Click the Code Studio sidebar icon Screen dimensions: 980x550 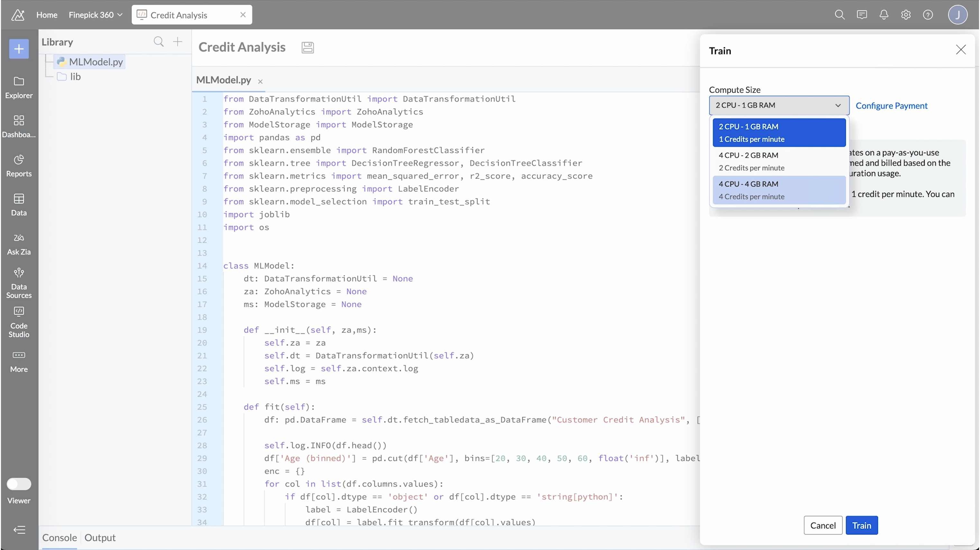pos(19,322)
